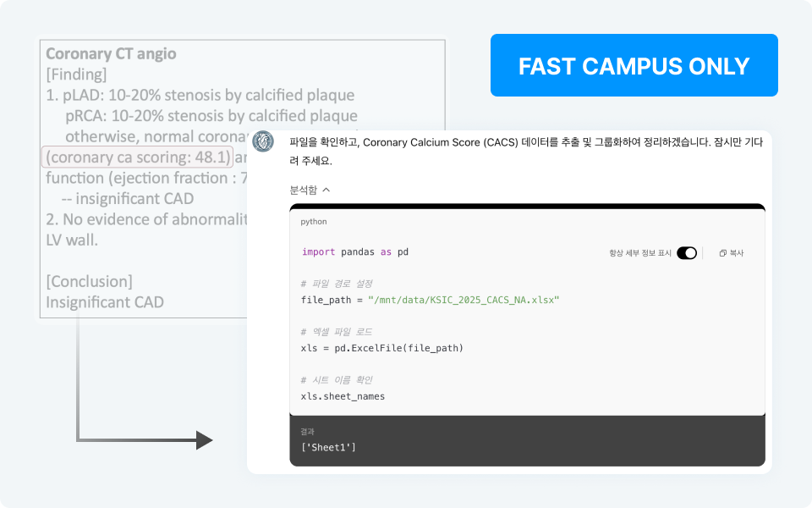Click the pRCA: 10-20% stenosis line

pos(211,116)
